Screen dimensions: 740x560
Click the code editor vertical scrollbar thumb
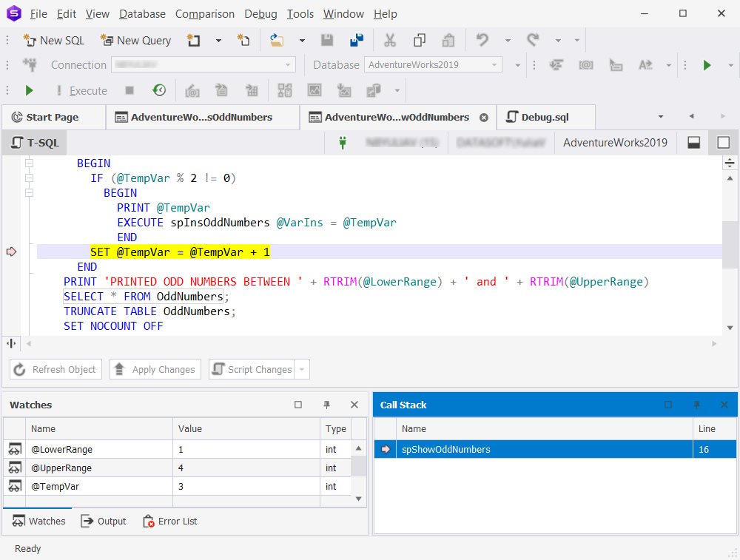730,244
